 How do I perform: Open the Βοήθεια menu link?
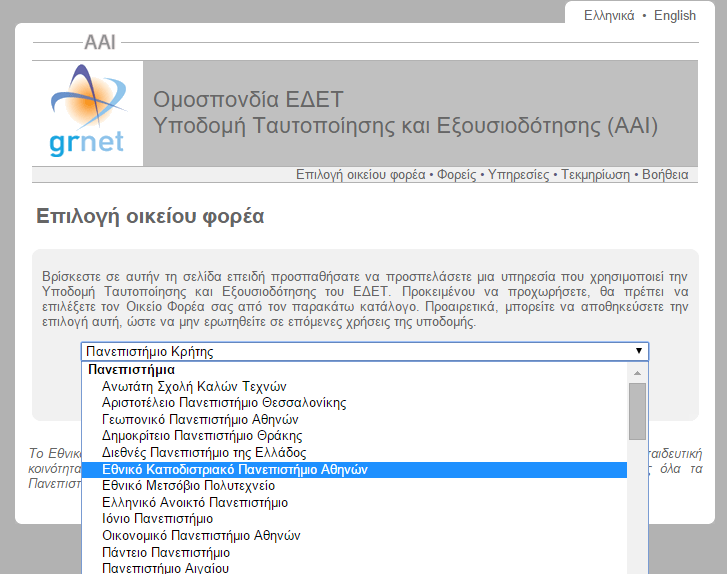pos(665,175)
